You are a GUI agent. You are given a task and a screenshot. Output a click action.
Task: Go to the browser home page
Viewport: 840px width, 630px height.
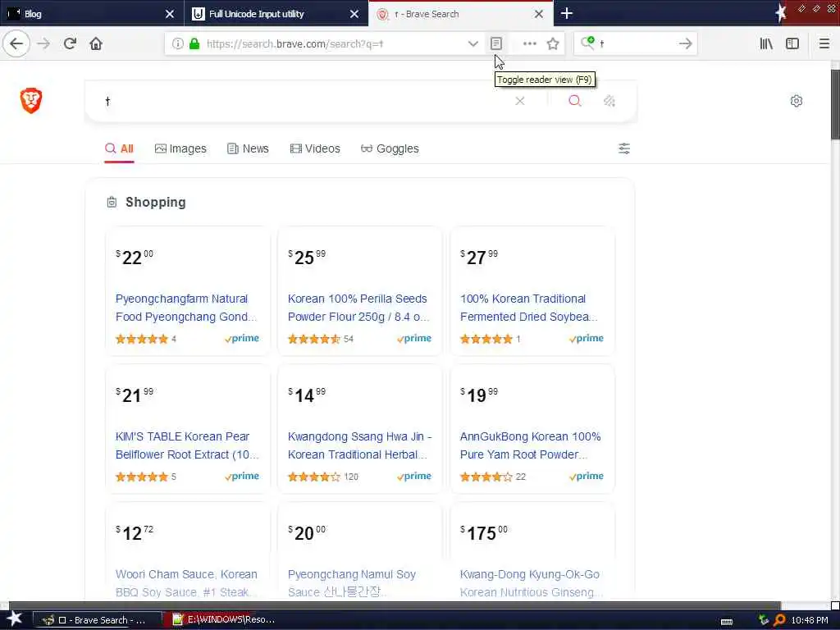pyautogui.click(x=96, y=44)
